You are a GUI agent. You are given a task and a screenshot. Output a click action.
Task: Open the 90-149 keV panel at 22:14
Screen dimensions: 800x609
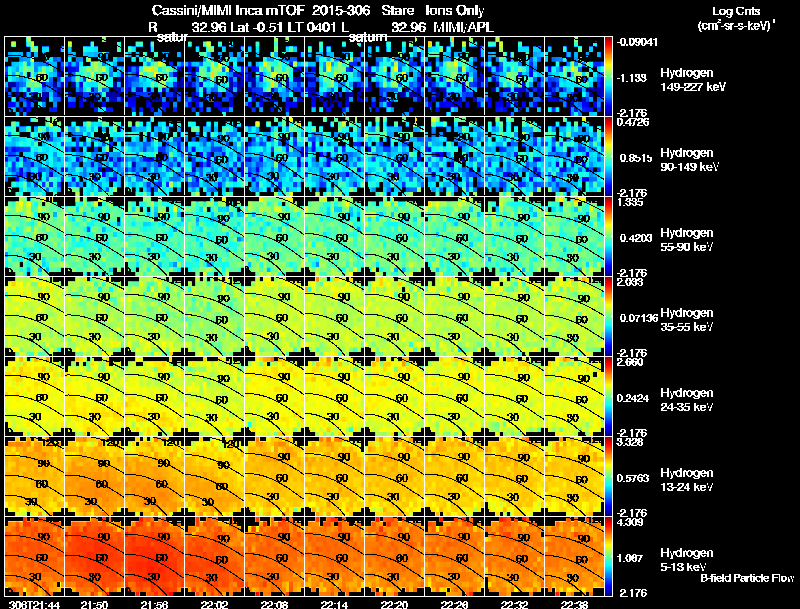click(x=335, y=156)
